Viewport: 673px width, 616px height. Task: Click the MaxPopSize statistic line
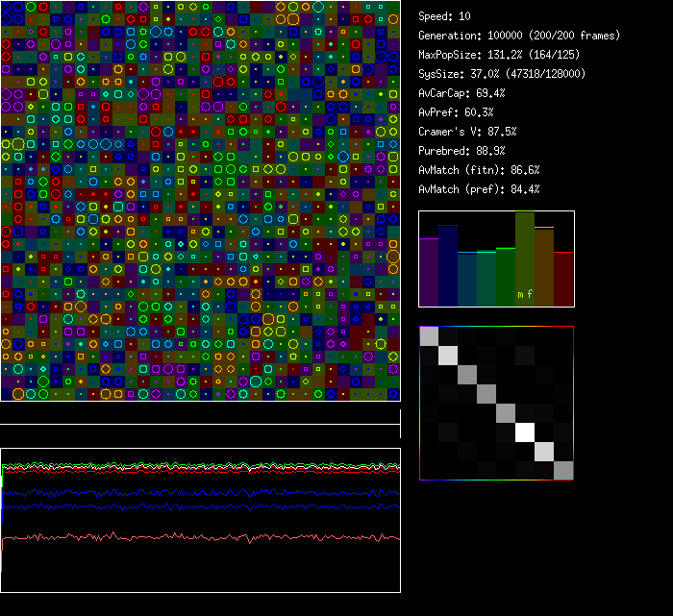tap(500, 55)
